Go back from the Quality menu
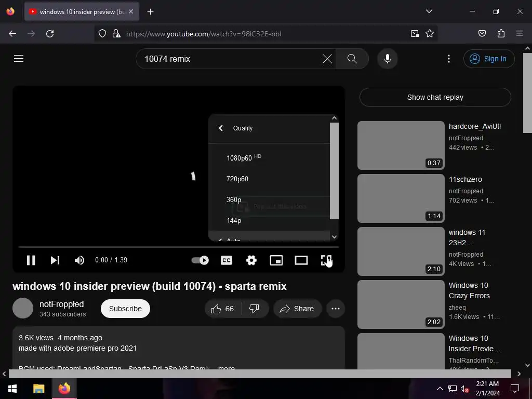Image resolution: width=532 pixels, height=399 pixels. [x=221, y=128]
